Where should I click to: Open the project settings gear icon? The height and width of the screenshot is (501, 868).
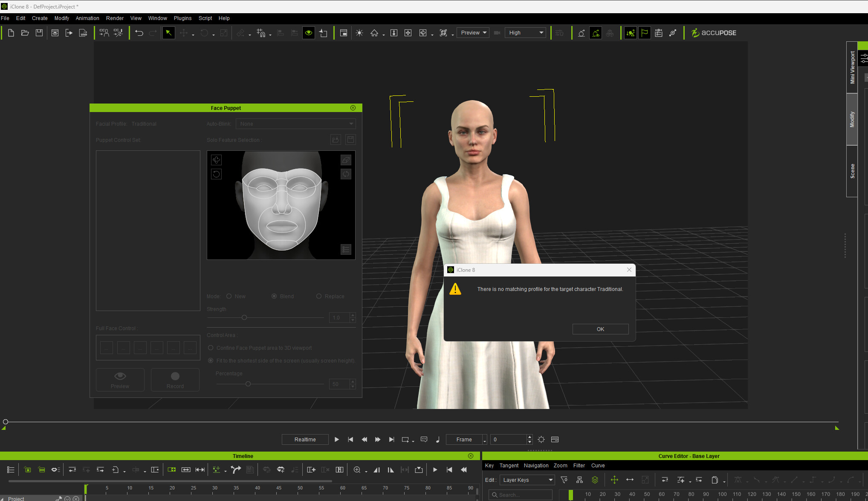(541, 440)
